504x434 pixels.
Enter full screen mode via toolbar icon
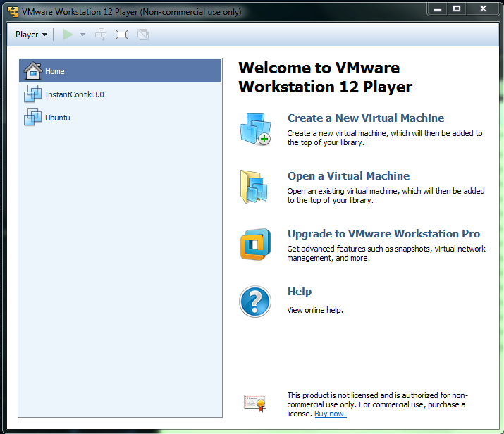122,35
